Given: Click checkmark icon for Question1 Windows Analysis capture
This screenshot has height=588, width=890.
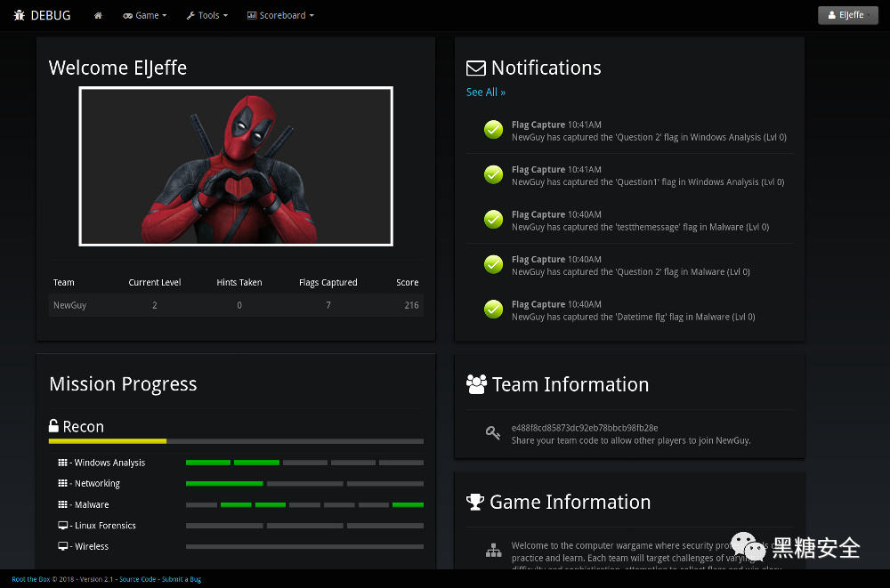Looking at the screenshot, I should point(493,175).
